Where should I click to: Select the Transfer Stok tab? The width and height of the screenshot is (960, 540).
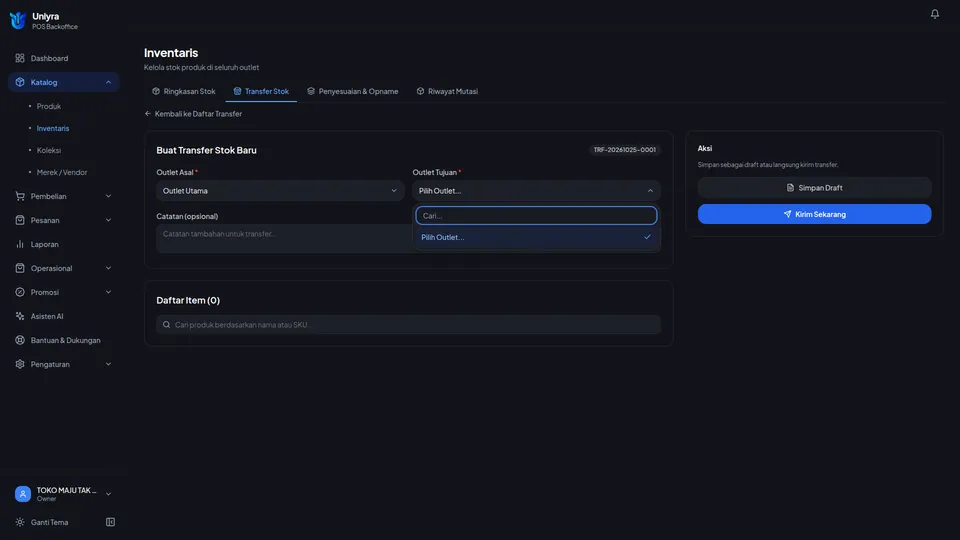261,91
